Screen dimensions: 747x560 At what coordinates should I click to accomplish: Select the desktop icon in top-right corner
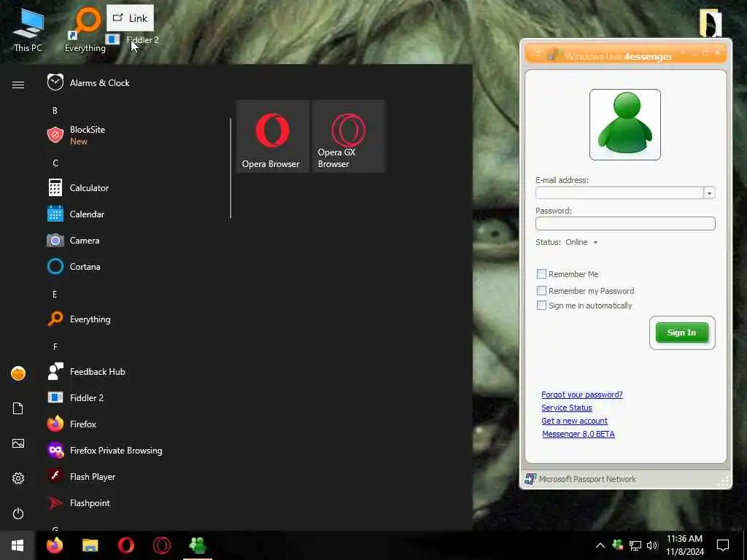pyautogui.click(x=711, y=23)
